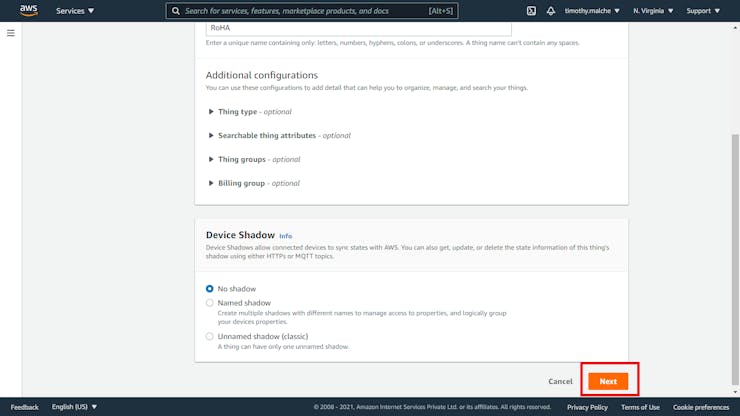This screenshot has height=416, width=740.
Task: Open the notifications bell
Action: click(549, 11)
